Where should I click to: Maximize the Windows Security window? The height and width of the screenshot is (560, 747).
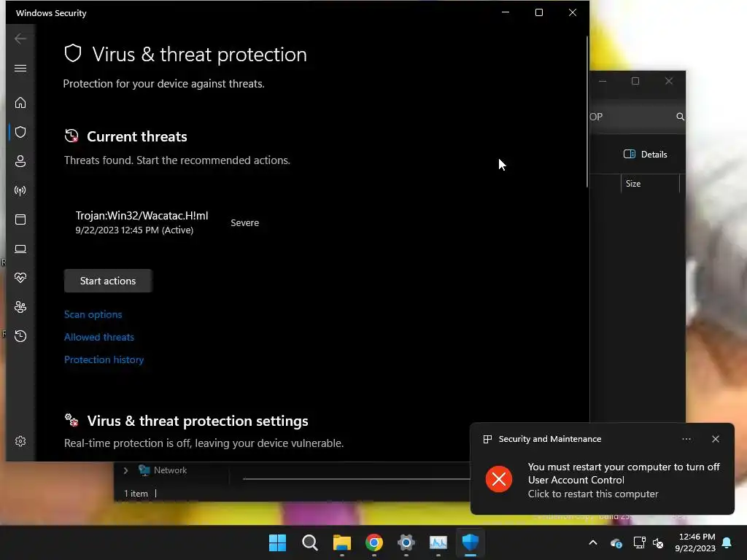point(539,13)
